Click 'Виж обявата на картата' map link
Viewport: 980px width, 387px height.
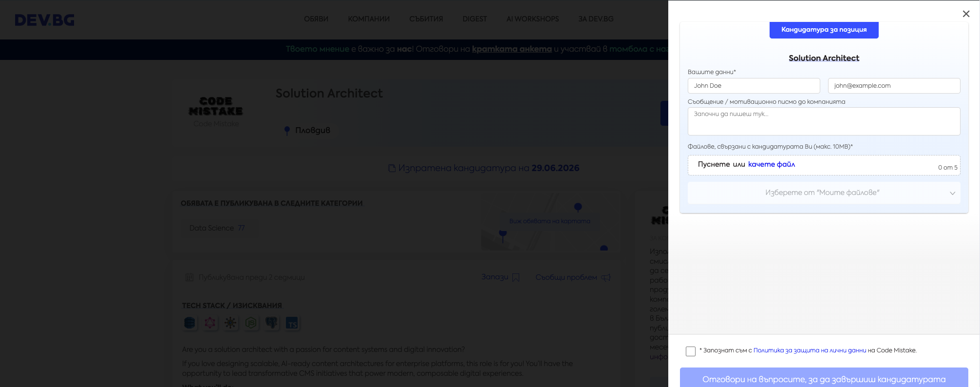[x=550, y=221]
